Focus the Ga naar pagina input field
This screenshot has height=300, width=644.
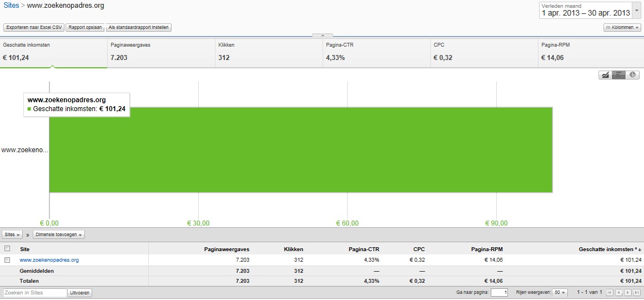pos(500,293)
